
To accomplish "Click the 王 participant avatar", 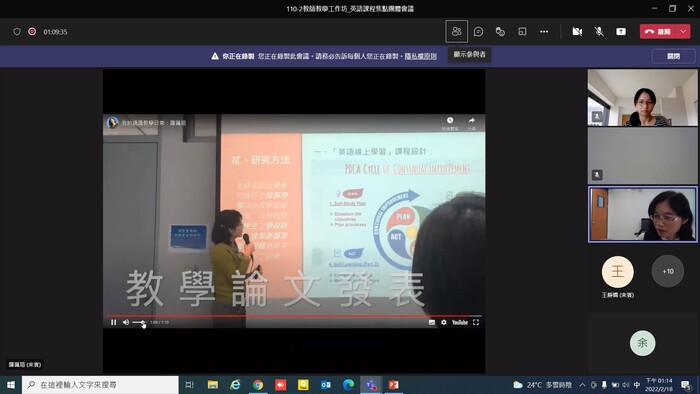I will click(x=617, y=271).
